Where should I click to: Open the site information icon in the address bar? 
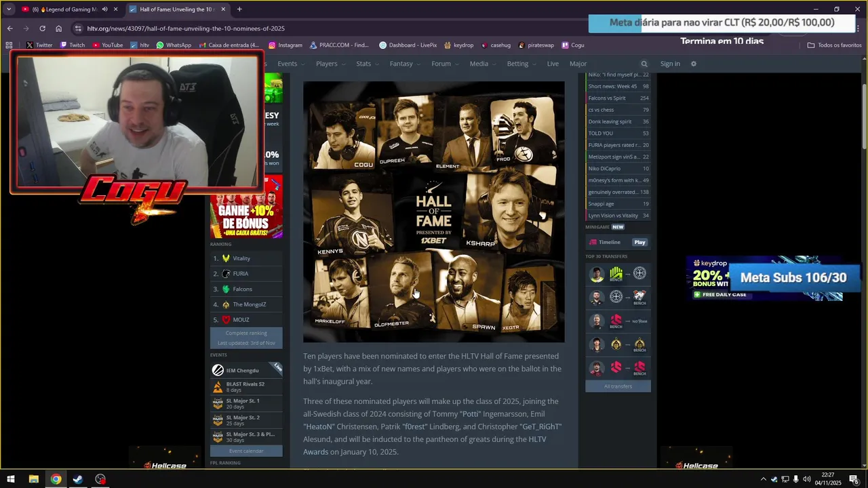click(x=78, y=28)
